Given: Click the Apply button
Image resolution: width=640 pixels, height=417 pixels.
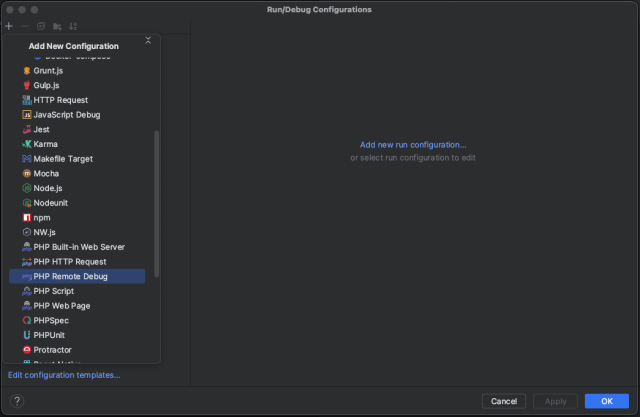Looking at the screenshot, I should click(x=555, y=401).
